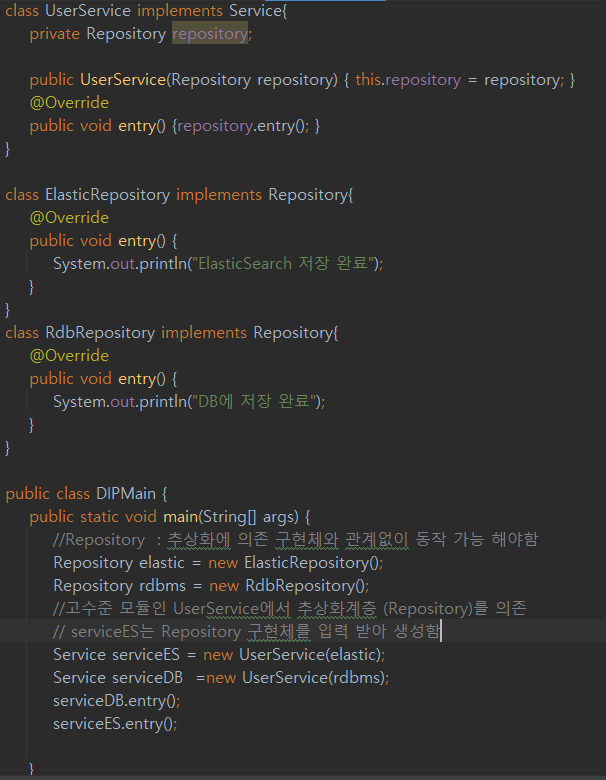Click the class name RdbRepository in declaration
Viewport: 606px width, 780px height.
[100, 332]
